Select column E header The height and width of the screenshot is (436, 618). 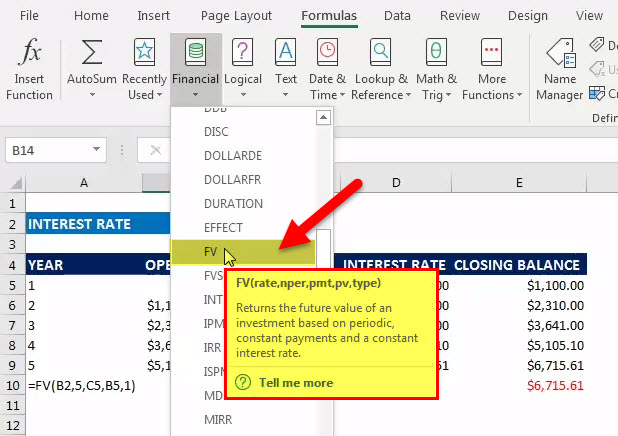pyautogui.click(x=519, y=183)
